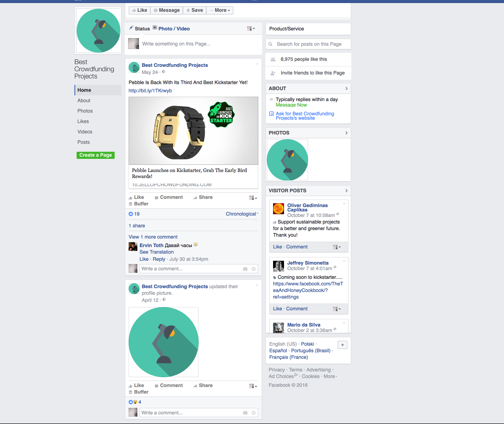504x424 pixels.
Task: Focus search for posts on this Page
Action: pyautogui.click(x=308, y=44)
